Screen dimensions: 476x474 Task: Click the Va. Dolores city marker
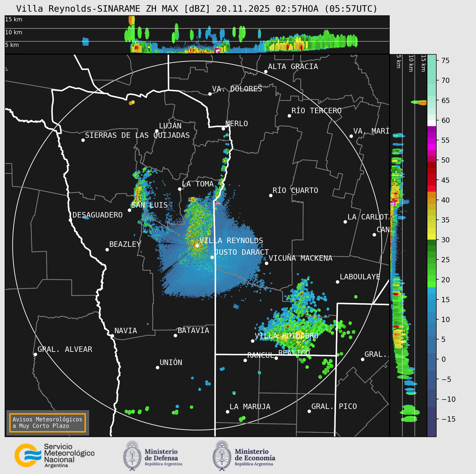coord(210,94)
